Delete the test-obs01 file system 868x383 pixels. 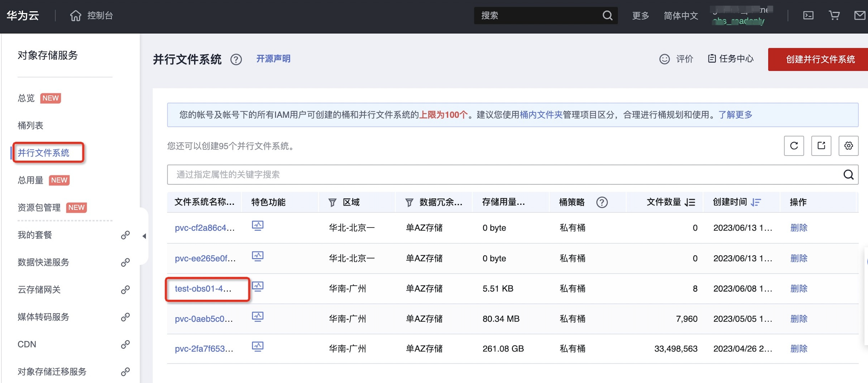[x=799, y=289]
